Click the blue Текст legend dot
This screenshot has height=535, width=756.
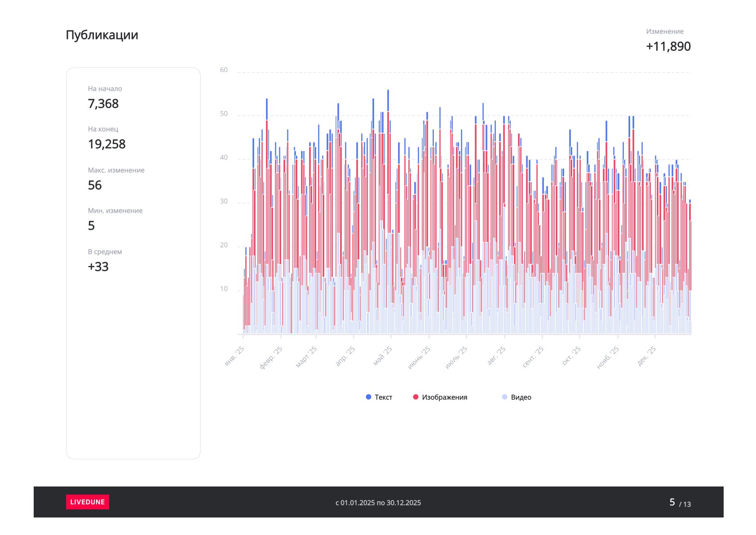(368, 397)
